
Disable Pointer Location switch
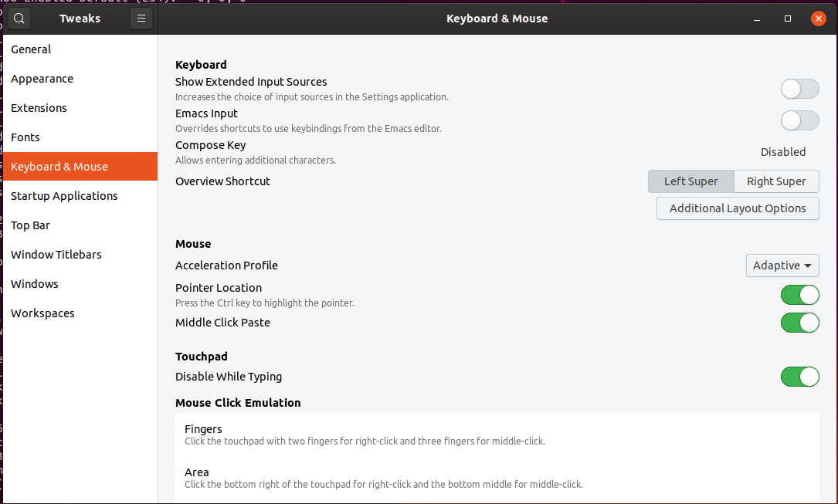pyautogui.click(x=799, y=295)
